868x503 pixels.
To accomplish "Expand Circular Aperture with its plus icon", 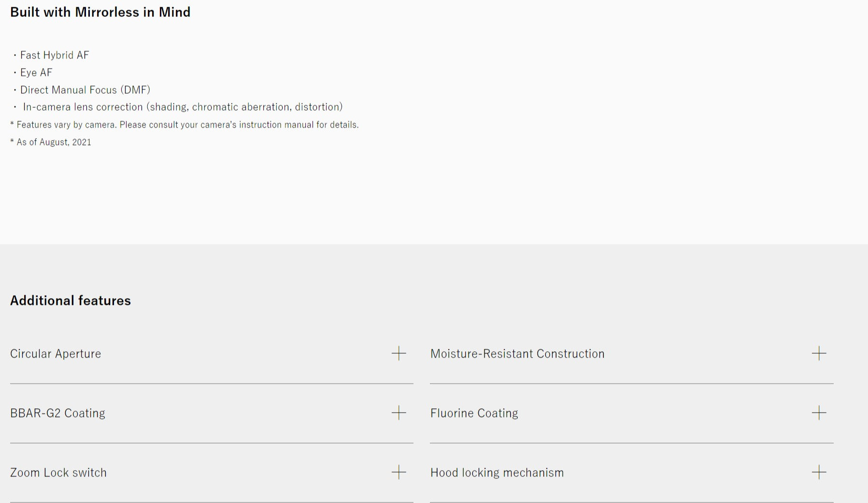I will click(398, 353).
